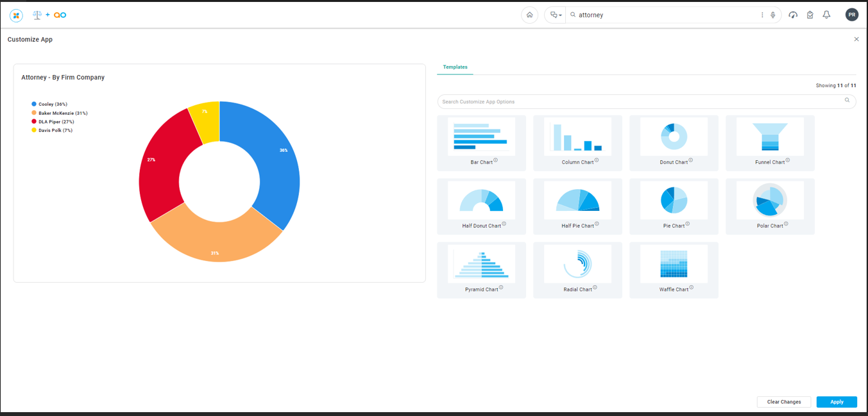The image size is (868, 416).
Task: Activate the microphone voice search icon
Action: tap(773, 15)
